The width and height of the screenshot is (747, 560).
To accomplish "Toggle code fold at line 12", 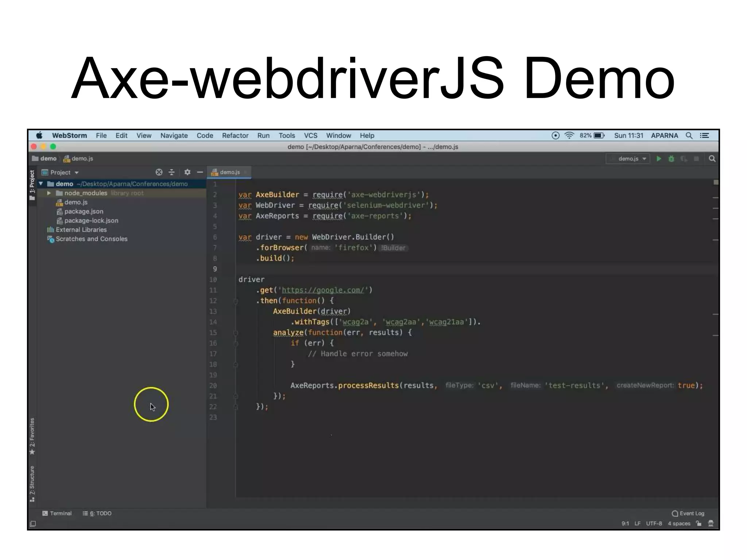I will [236, 301].
